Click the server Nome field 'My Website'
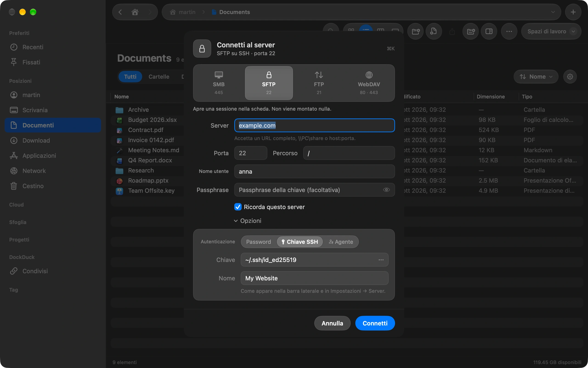 click(x=314, y=278)
